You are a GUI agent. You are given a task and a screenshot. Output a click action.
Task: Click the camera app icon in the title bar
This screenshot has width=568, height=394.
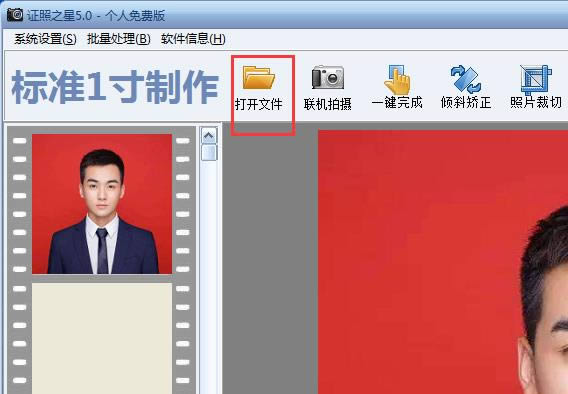point(15,15)
